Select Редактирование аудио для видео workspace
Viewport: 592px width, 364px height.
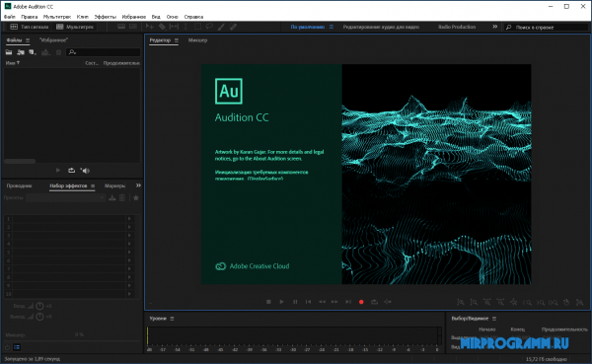pos(381,27)
